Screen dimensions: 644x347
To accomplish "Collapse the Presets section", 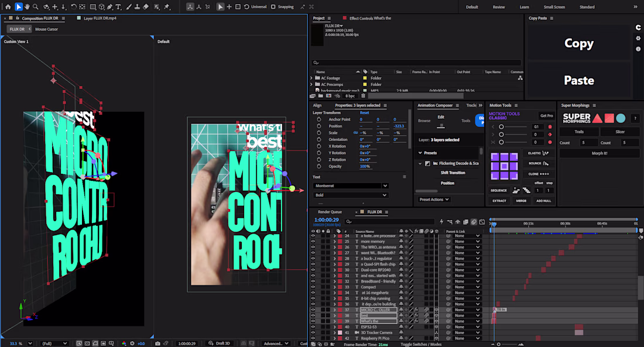I will point(420,153).
